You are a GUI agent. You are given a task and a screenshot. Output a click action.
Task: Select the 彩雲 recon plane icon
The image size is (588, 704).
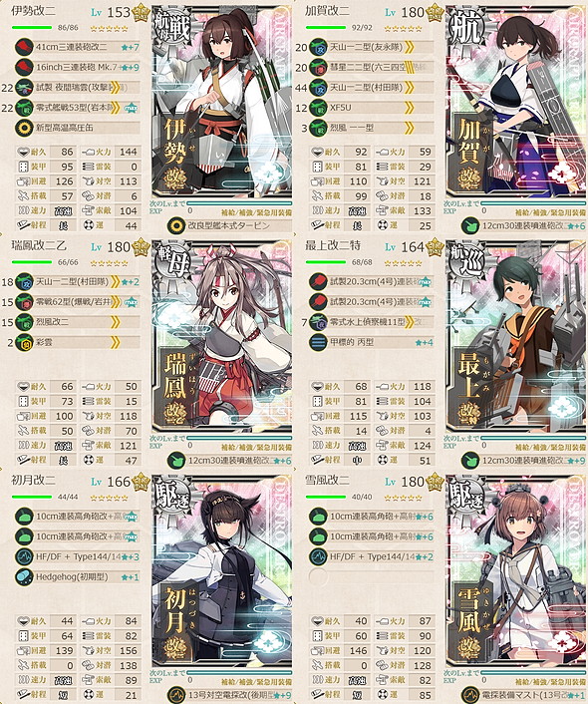24,343
